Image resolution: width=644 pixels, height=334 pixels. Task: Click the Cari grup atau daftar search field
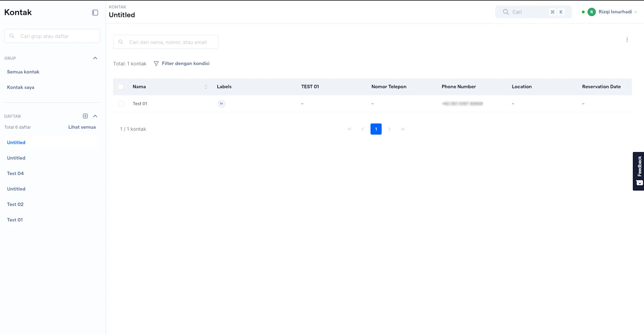tap(52, 36)
